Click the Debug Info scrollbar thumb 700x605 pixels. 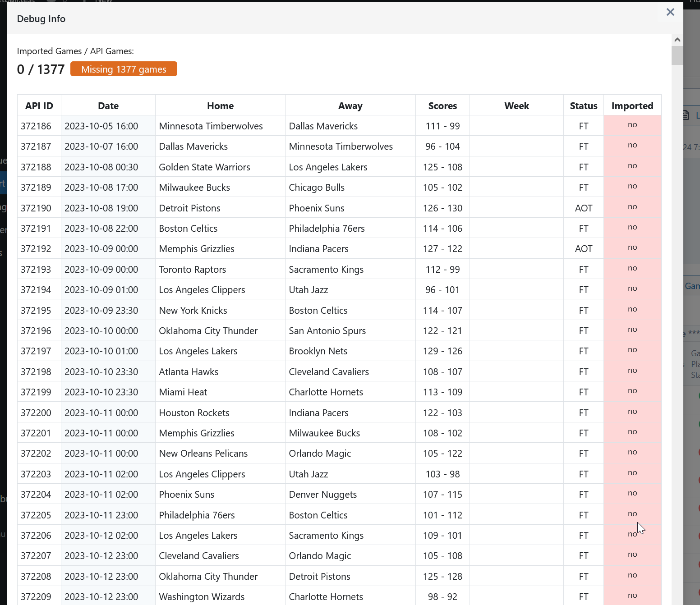[x=677, y=55]
